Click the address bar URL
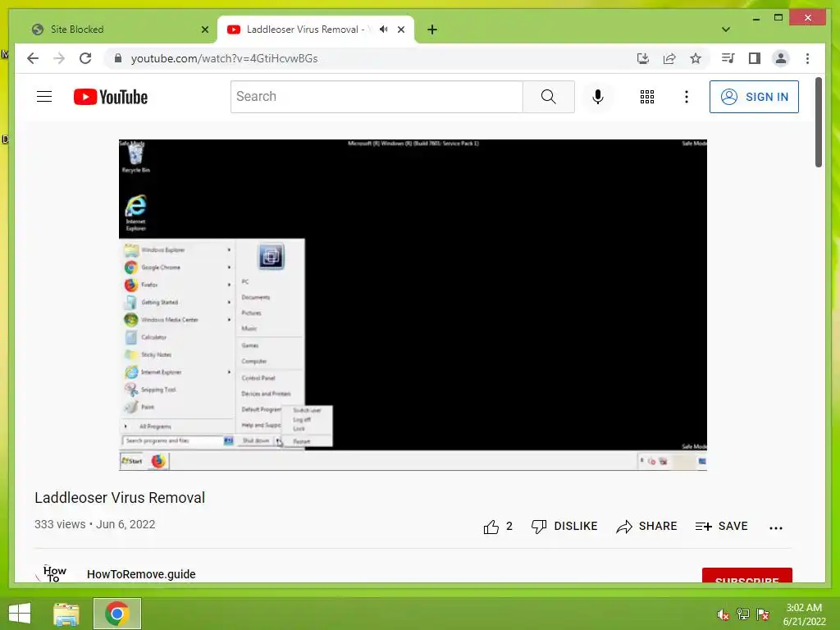 coord(225,58)
